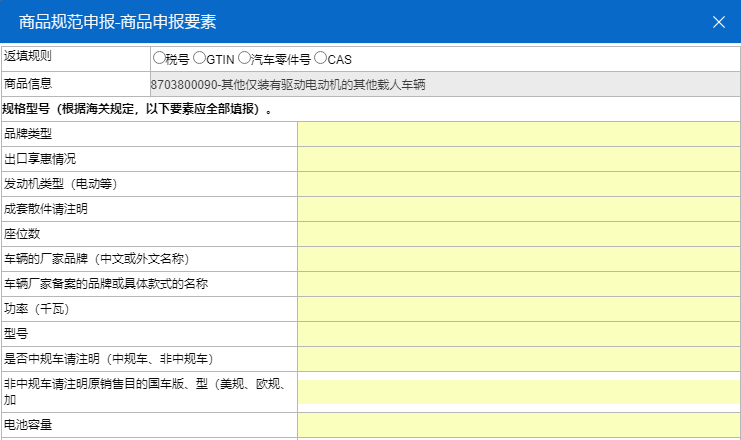Click the 商品规范申报-商品申报要素 title bar text

point(117,22)
